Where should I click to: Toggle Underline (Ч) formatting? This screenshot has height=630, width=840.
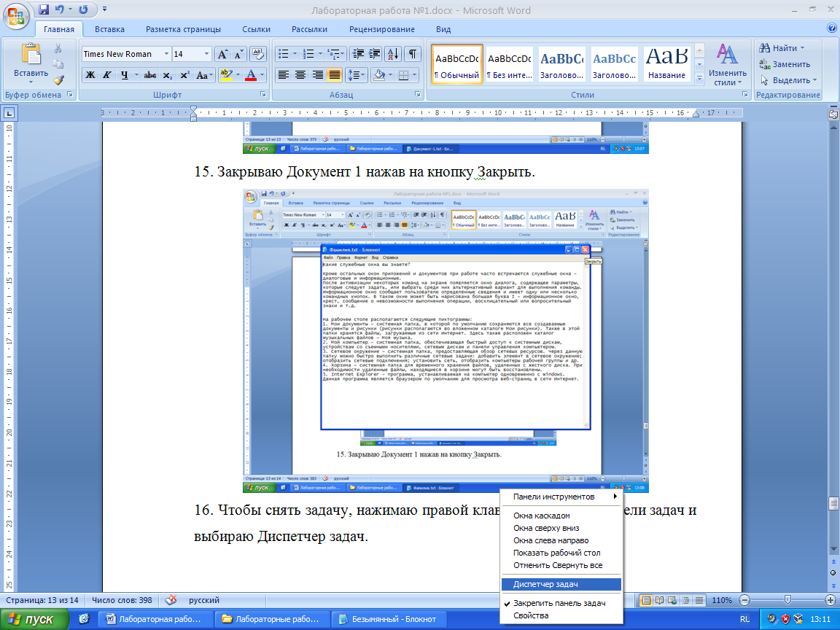[x=124, y=75]
